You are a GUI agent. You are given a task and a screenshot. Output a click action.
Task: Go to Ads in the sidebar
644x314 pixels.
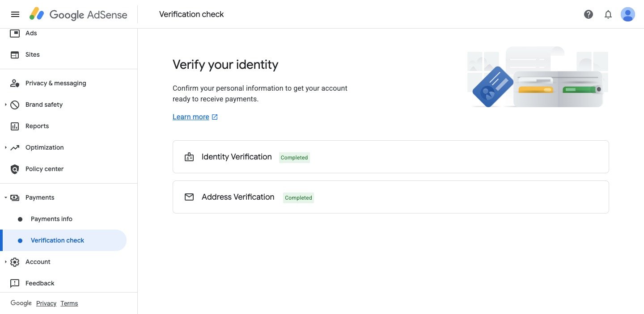coord(31,33)
